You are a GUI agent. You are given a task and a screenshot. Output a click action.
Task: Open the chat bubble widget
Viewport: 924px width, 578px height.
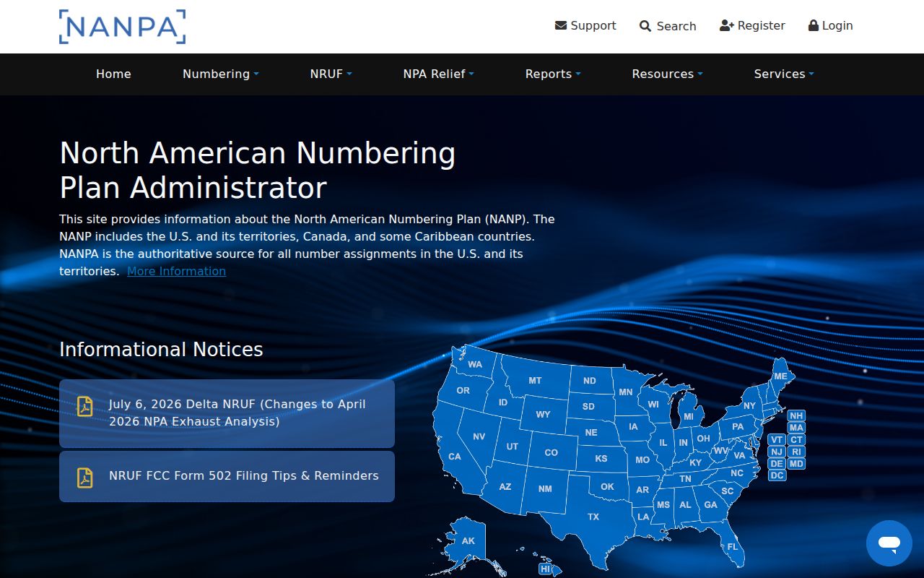(x=889, y=543)
